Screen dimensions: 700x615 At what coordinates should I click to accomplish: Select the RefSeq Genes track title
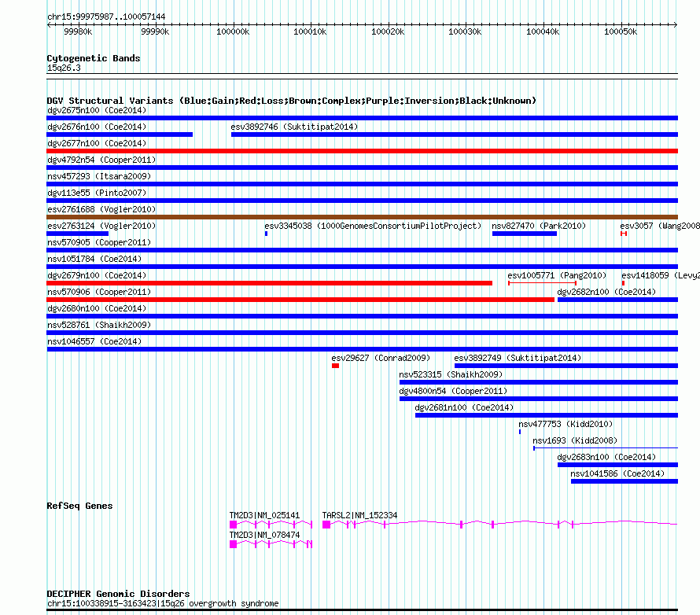pyautogui.click(x=79, y=506)
